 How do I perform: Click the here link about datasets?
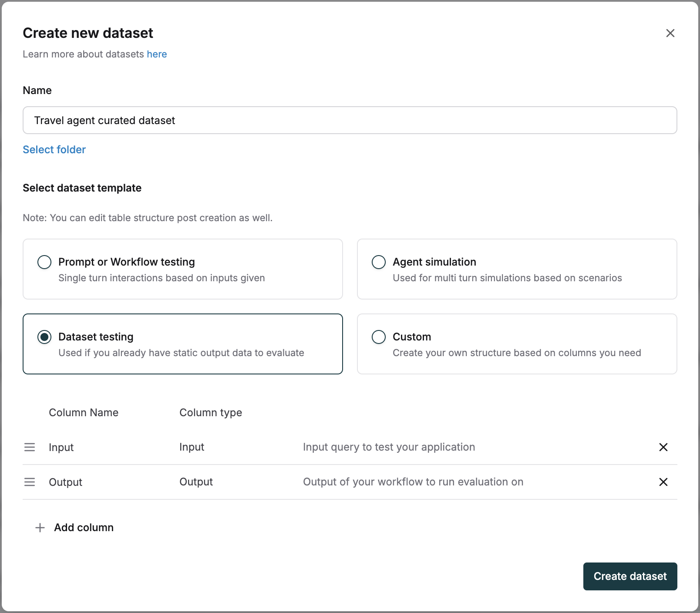(157, 54)
